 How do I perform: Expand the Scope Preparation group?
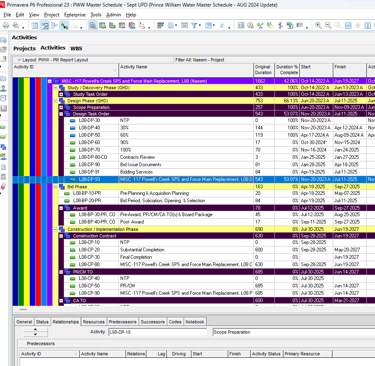61,107
